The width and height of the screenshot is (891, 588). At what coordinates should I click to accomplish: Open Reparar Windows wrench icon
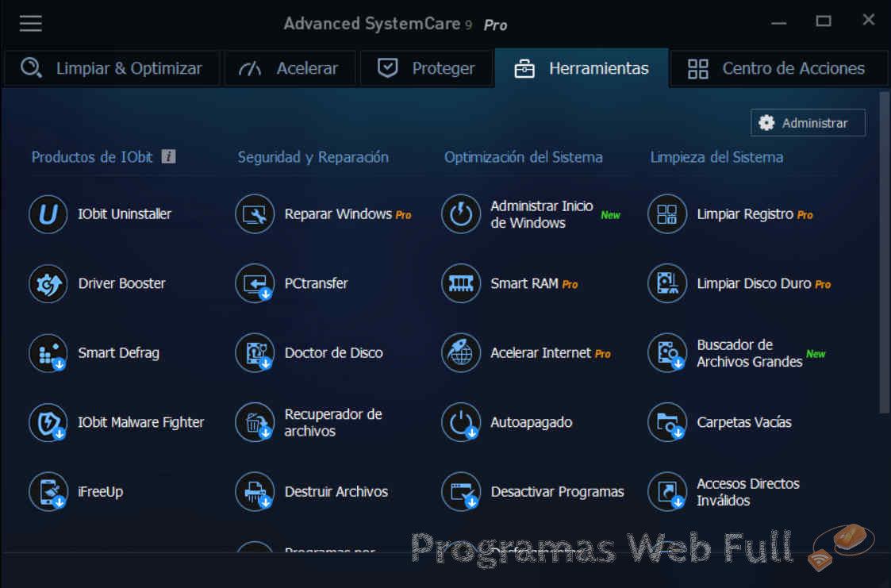click(255, 214)
